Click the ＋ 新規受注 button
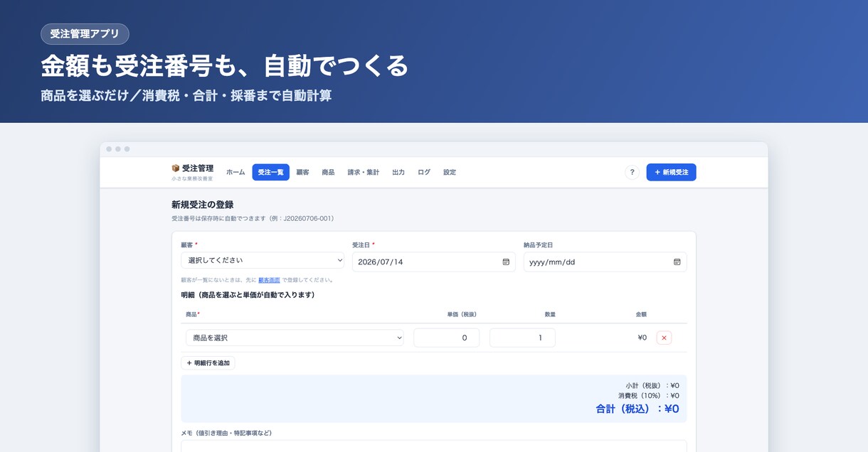Screen dimensions: 868x452 (x=671, y=172)
